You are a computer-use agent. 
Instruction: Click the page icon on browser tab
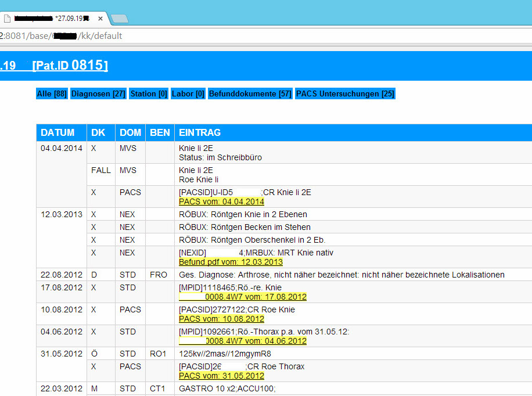[7, 19]
